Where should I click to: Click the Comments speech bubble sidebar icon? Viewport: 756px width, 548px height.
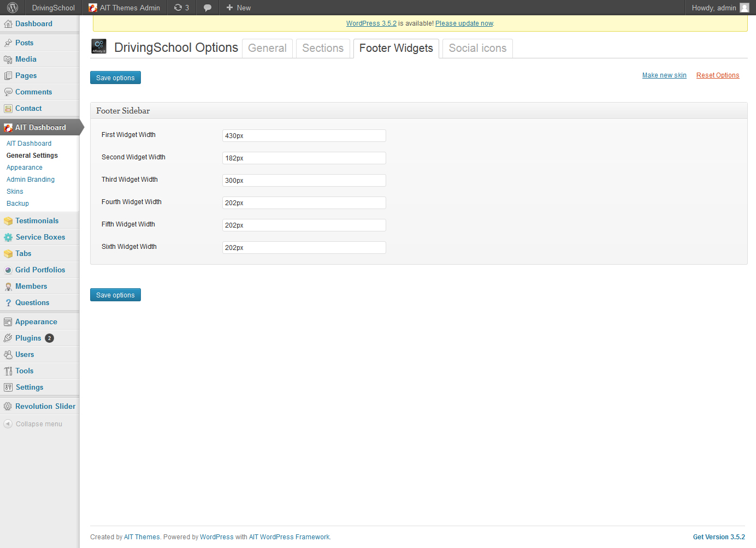[x=8, y=92]
